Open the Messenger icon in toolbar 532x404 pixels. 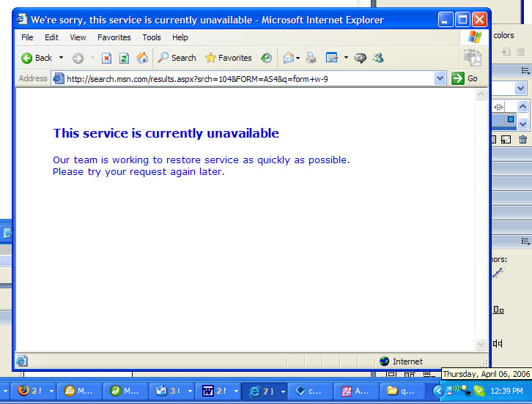[378, 58]
